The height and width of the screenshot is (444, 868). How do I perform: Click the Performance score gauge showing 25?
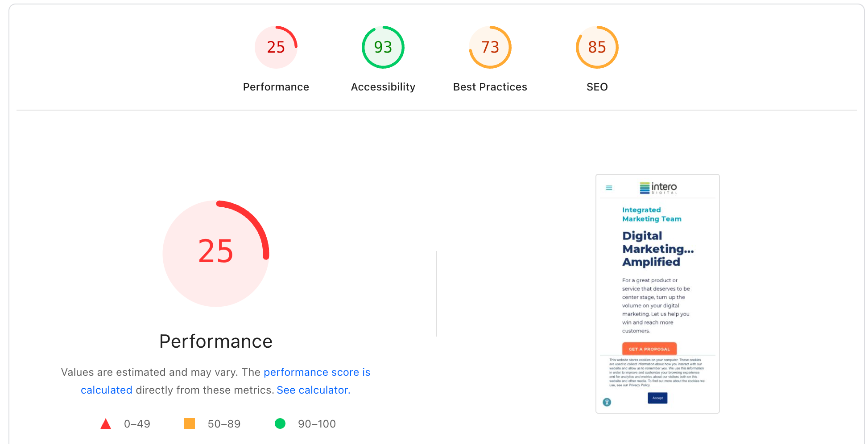[x=276, y=47]
